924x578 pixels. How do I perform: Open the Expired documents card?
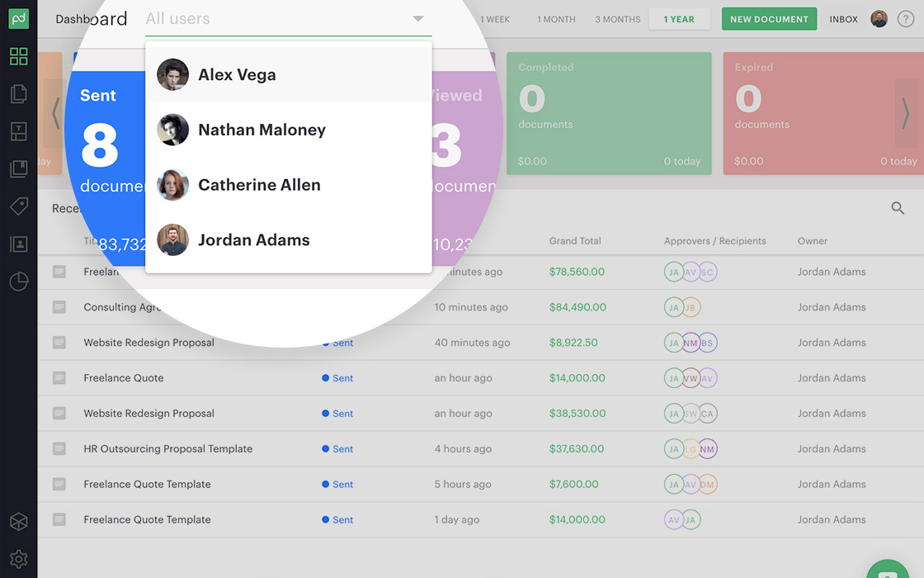click(x=823, y=113)
